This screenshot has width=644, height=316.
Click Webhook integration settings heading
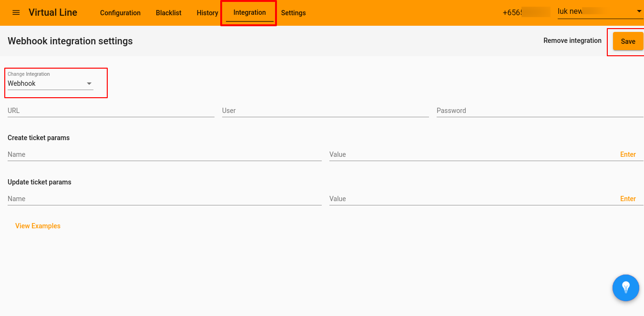click(x=70, y=41)
